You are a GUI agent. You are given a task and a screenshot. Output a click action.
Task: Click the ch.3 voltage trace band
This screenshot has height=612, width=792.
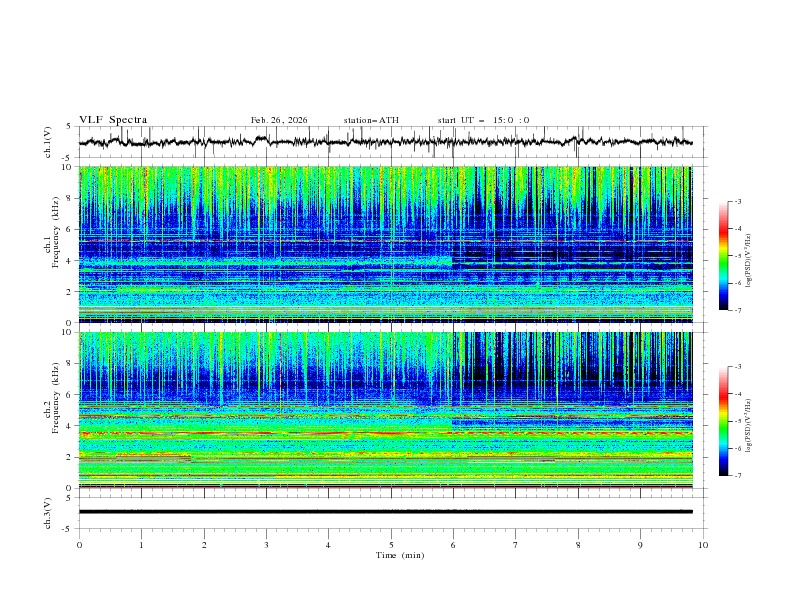tap(385, 512)
